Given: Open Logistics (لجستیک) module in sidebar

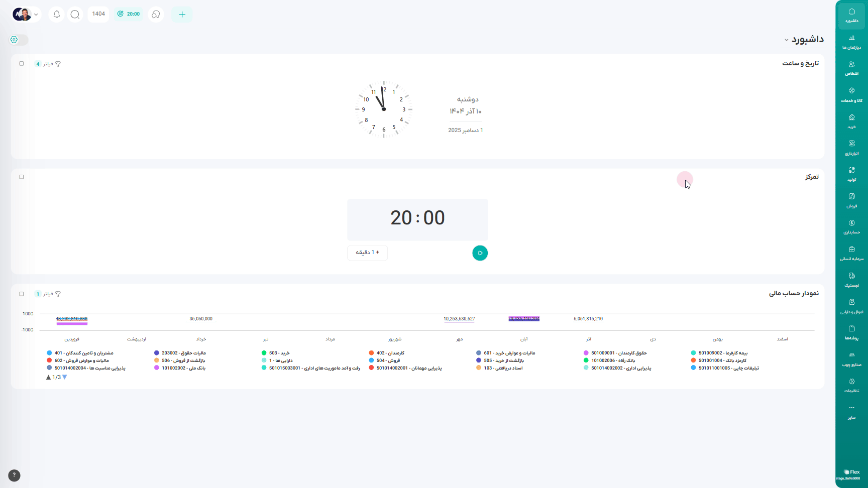Looking at the screenshot, I should coord(851,280).
